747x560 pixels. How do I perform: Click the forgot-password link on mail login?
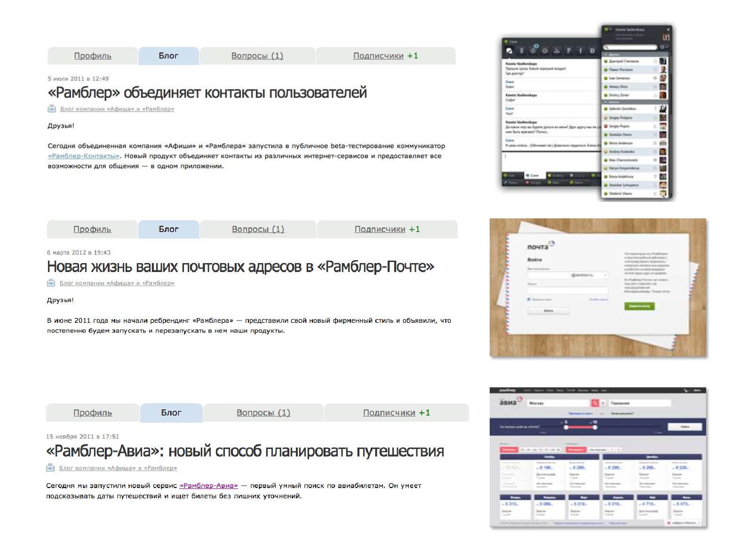click(599, 299)
